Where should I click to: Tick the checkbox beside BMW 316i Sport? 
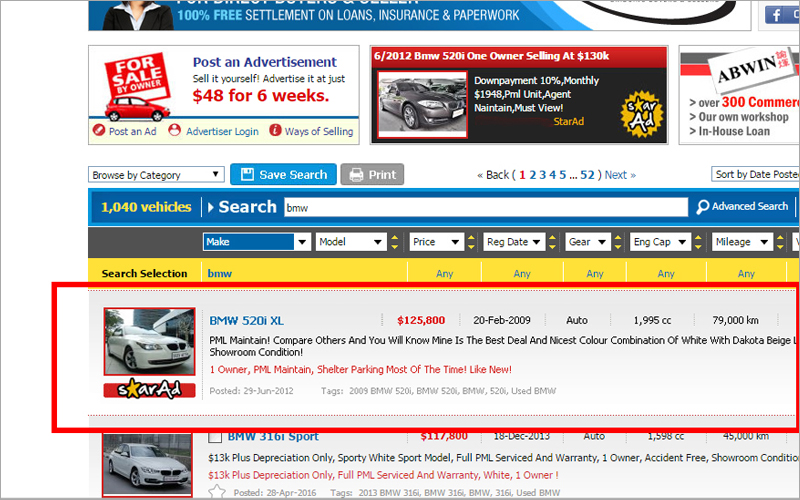coord(215,437)
